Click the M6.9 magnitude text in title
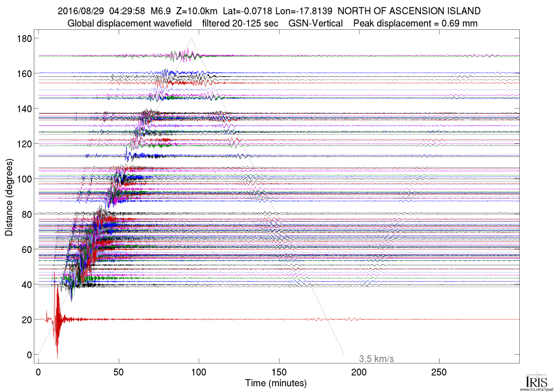The image size is (556, 392). pyautogui.click(x=160, y=11)
